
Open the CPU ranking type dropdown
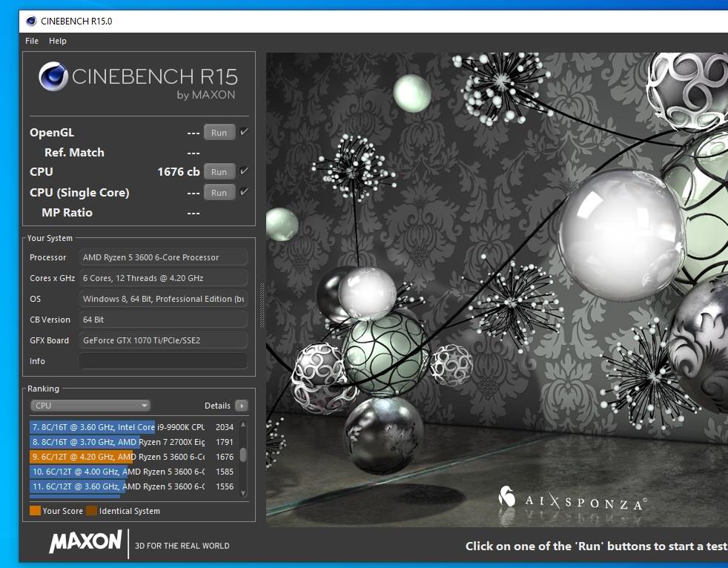click(90, 406)
